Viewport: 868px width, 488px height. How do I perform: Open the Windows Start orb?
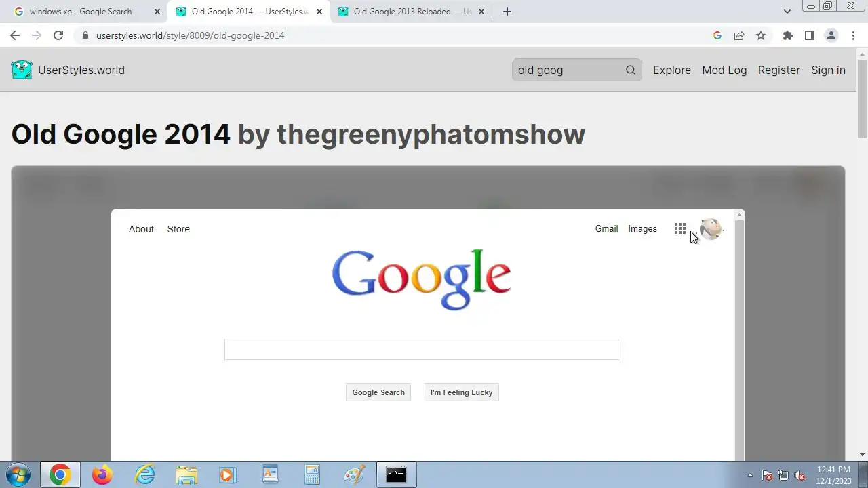tap(18, 474)
